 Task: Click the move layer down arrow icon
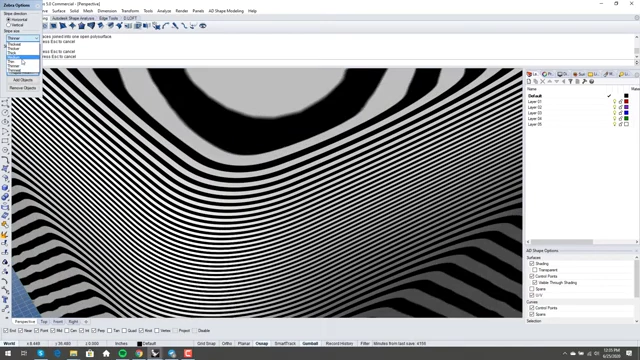[556, 82]
